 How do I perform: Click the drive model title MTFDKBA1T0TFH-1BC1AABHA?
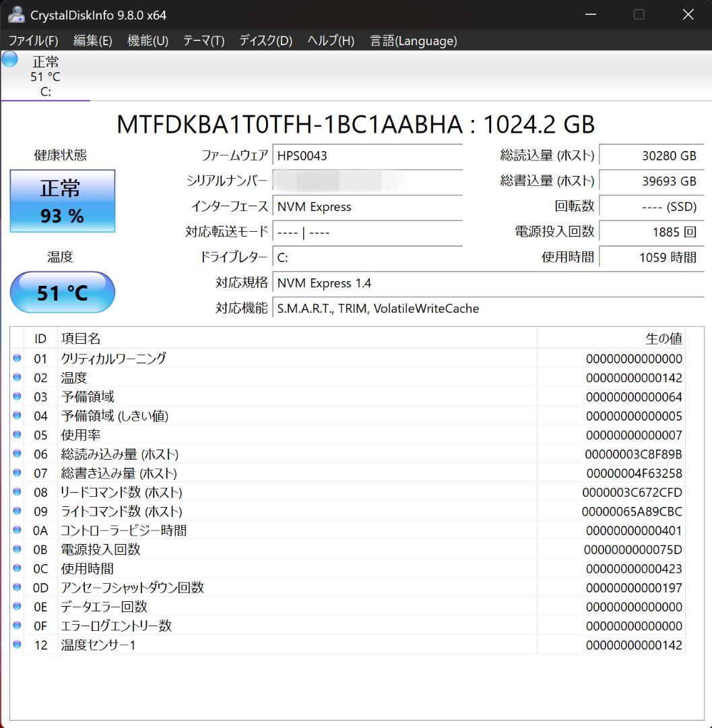pos(290,125)
